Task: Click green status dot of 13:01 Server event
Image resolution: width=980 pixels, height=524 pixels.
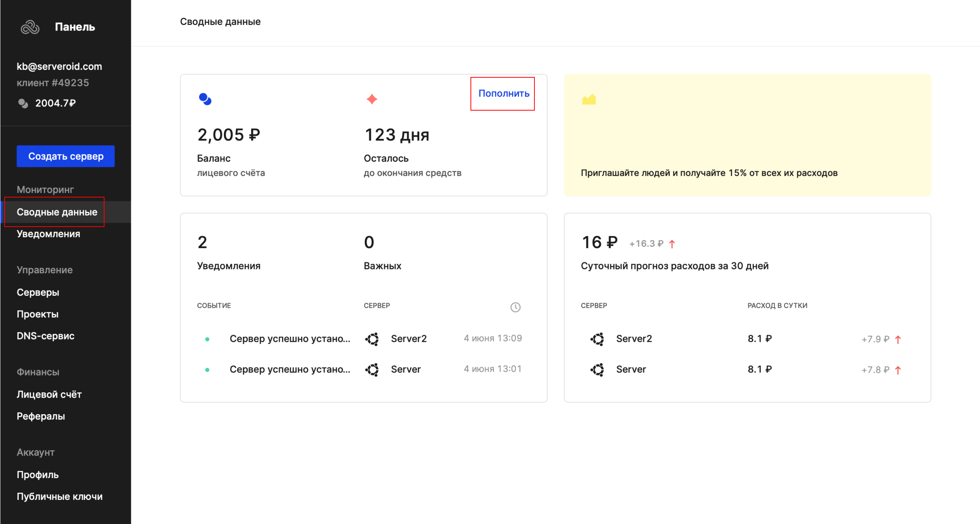Action: click(x=207, y=370)
